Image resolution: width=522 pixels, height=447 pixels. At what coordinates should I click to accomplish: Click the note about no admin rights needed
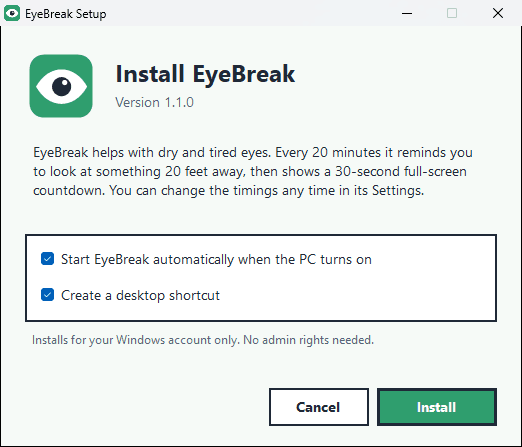point(203,340)
